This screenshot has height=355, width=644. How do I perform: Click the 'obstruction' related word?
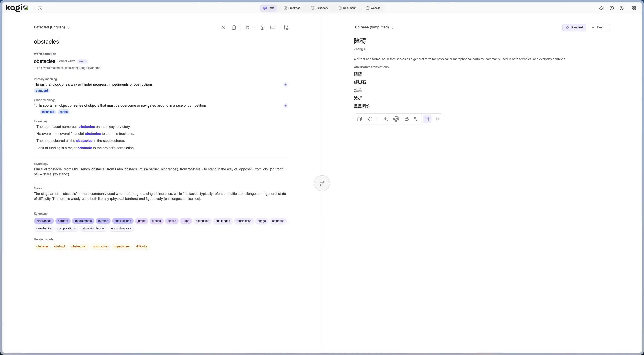click(79, 246)
